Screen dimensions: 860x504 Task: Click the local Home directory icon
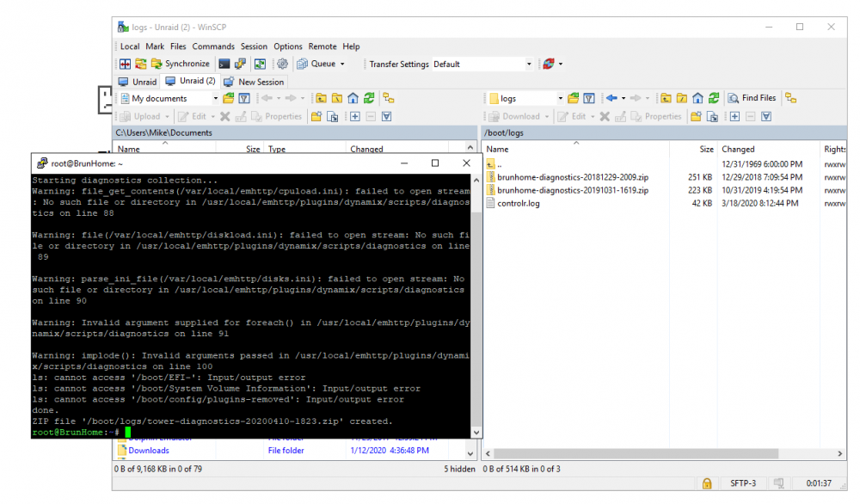tap(353, 99)
